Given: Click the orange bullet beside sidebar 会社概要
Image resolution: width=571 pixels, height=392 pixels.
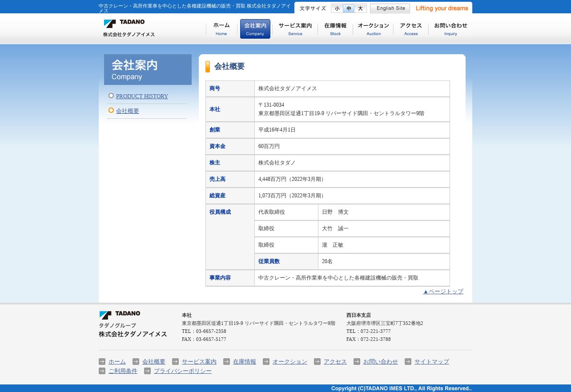Looking at the screenshot, I should (x=111, y=110).
